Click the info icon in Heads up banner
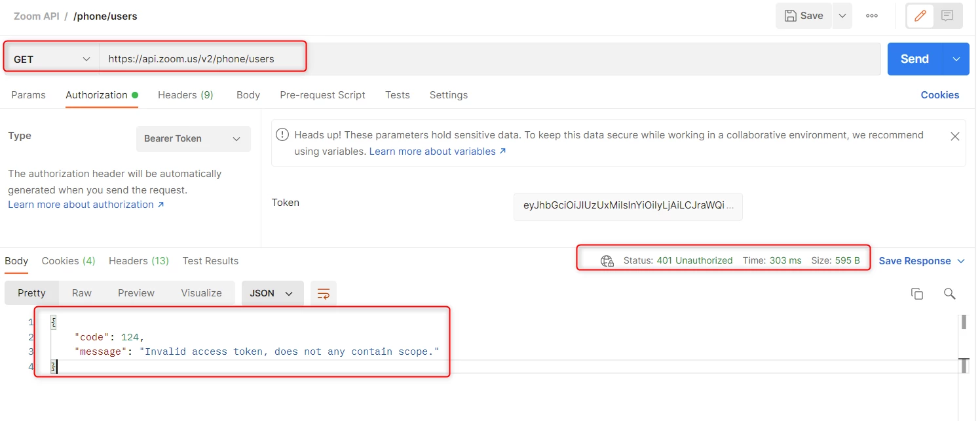The height and width of the screenshot is (421, 980). [x=282, y=135]
